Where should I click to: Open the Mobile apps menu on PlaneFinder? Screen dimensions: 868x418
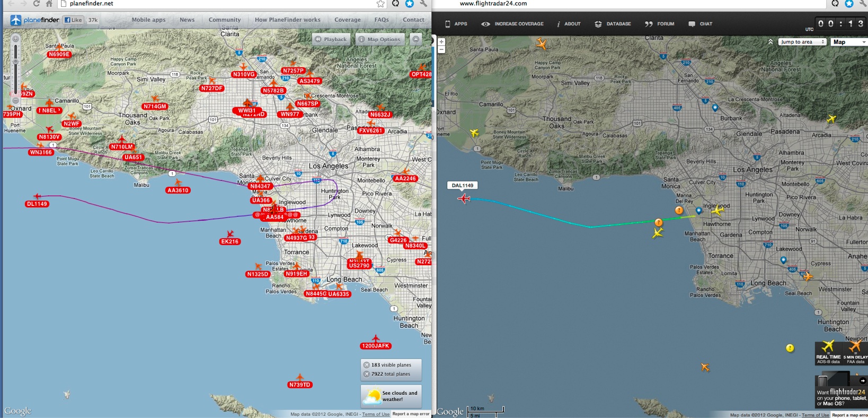[x=148, y=20]
